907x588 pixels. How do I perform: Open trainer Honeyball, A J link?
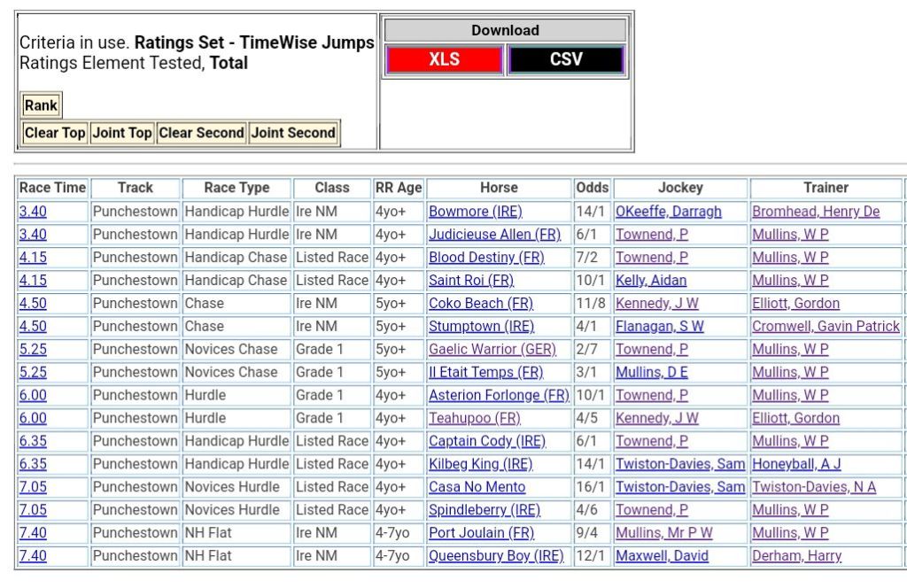click(x=796, y=465)
